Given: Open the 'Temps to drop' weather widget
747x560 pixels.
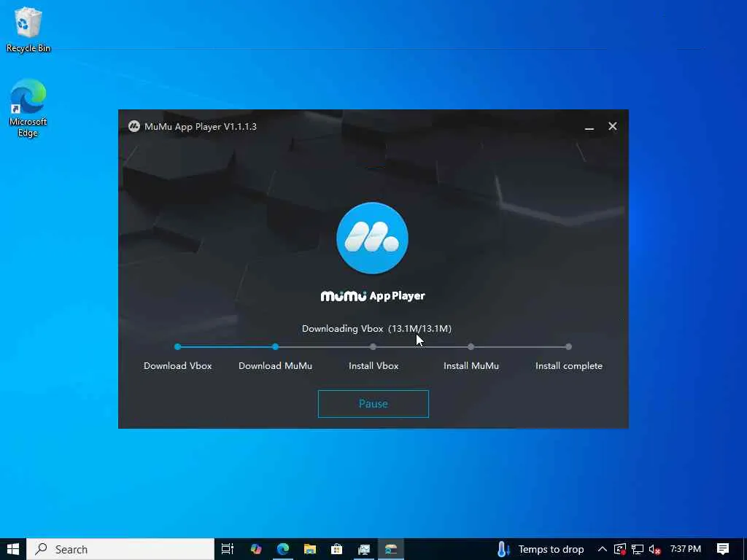Looking at the screenshot, I should click(x=541, y=549).
